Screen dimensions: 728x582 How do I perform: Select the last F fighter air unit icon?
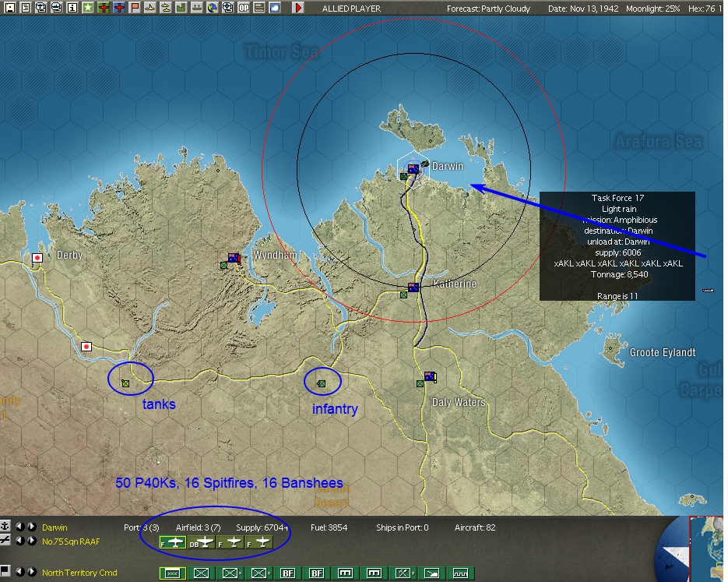[x=259, y=542]
